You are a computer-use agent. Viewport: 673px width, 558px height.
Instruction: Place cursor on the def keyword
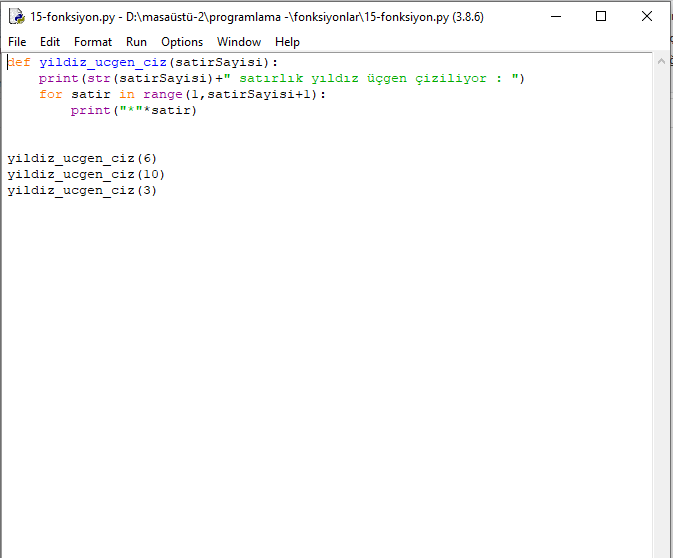tap(19, 62)
